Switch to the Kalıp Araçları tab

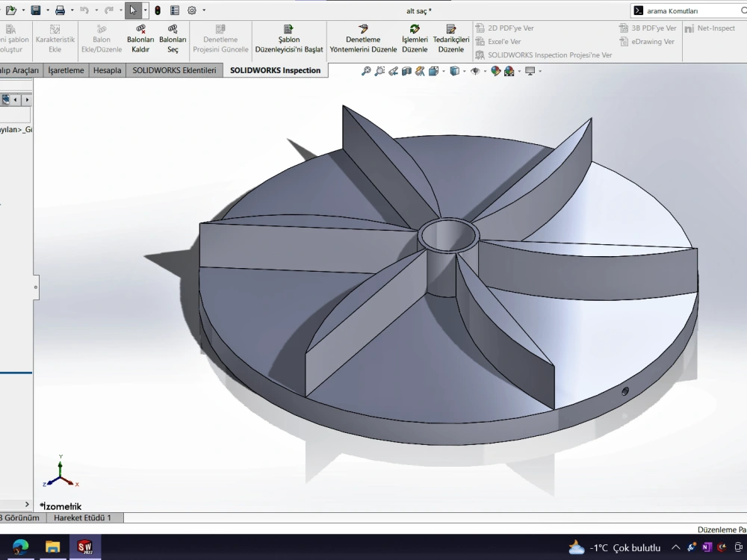tap(20, 70)
